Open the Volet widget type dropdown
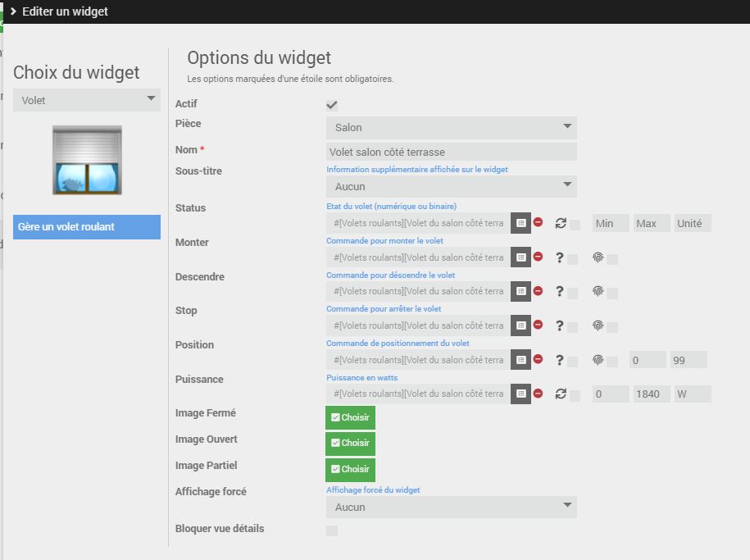 point(87,100)
